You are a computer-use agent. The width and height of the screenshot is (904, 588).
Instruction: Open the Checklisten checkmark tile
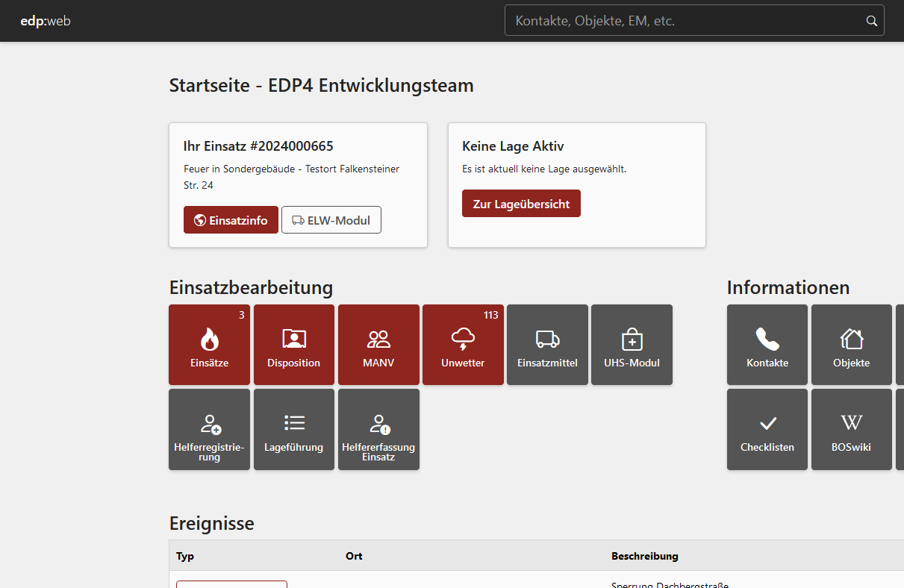click(x=767, y=429)
